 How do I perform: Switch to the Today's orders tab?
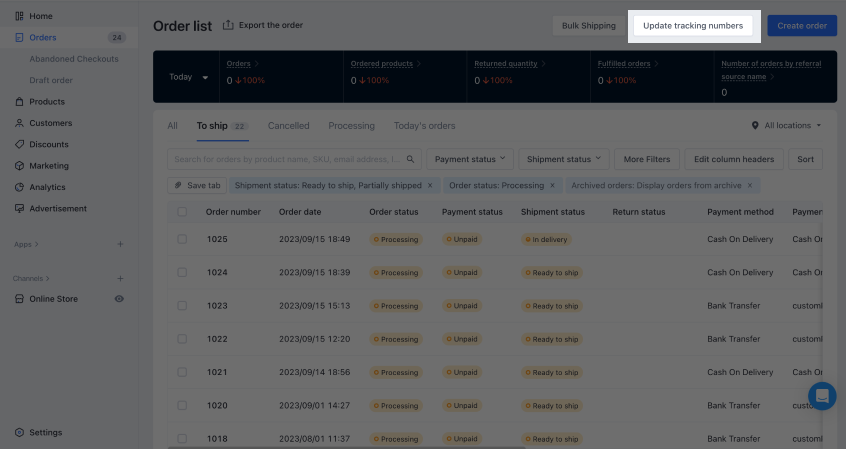click(425, 126)
